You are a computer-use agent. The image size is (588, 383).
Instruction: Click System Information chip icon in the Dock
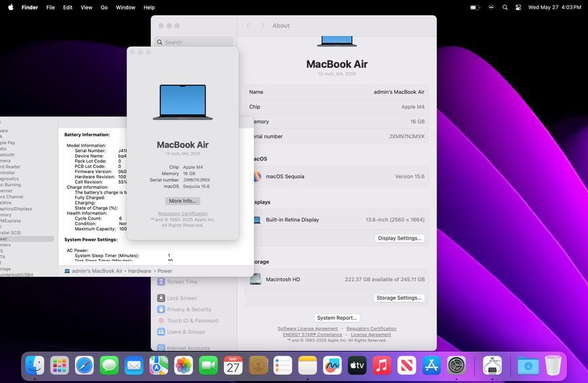(493, 365)
